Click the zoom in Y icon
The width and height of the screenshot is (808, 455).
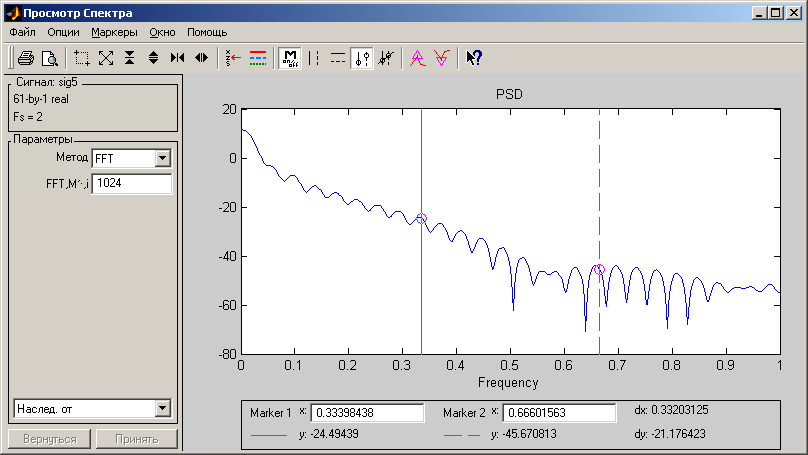130,58
